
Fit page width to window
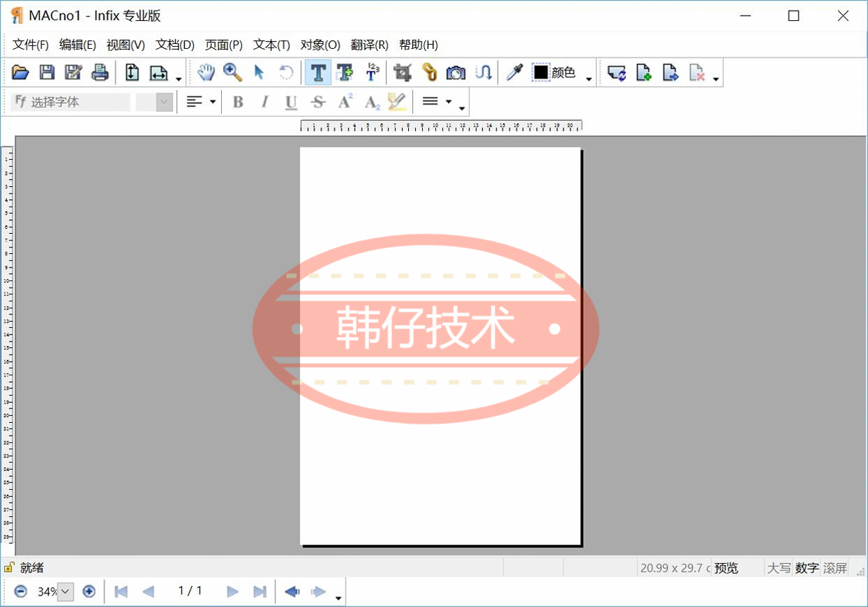tap(159, 72)
